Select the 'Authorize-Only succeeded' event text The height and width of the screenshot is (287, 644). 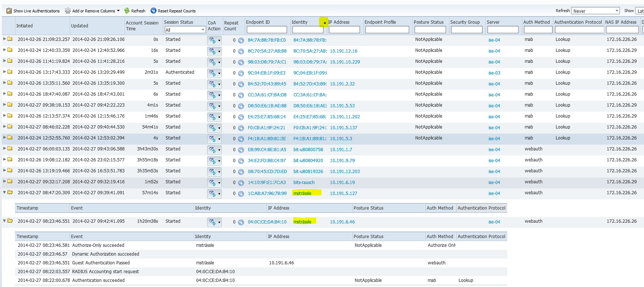coord(98,245)
